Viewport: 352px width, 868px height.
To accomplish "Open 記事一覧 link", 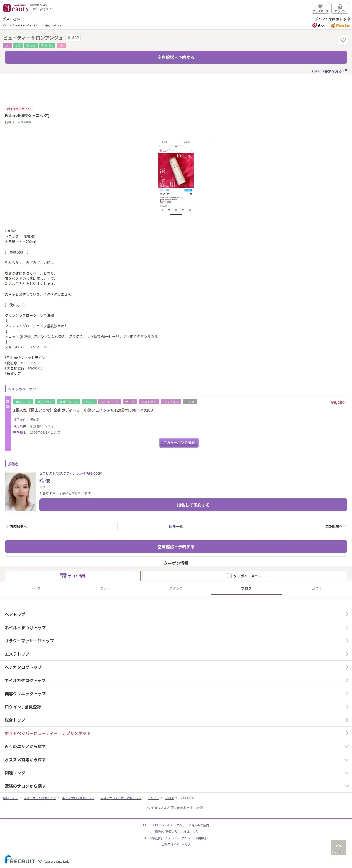I will (x=176, y=526).
